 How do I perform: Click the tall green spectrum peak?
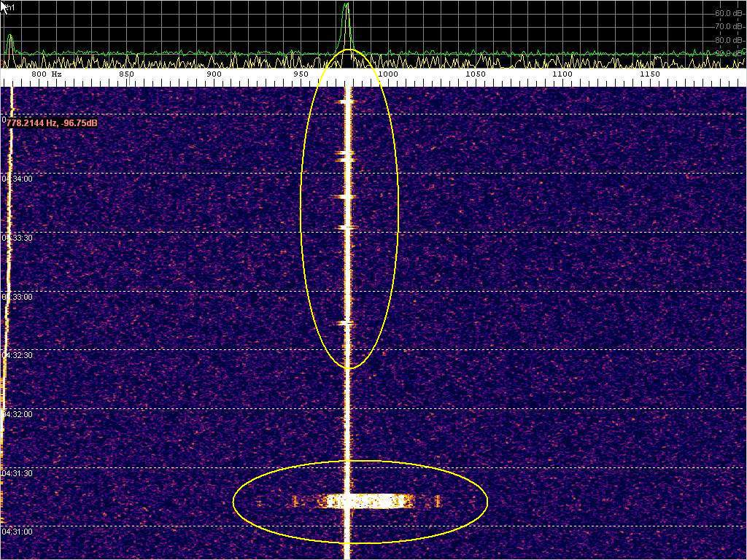tap(347, 22)
